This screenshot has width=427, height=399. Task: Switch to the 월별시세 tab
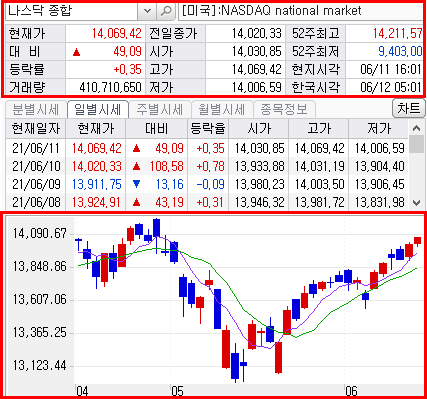coord(222,109)
